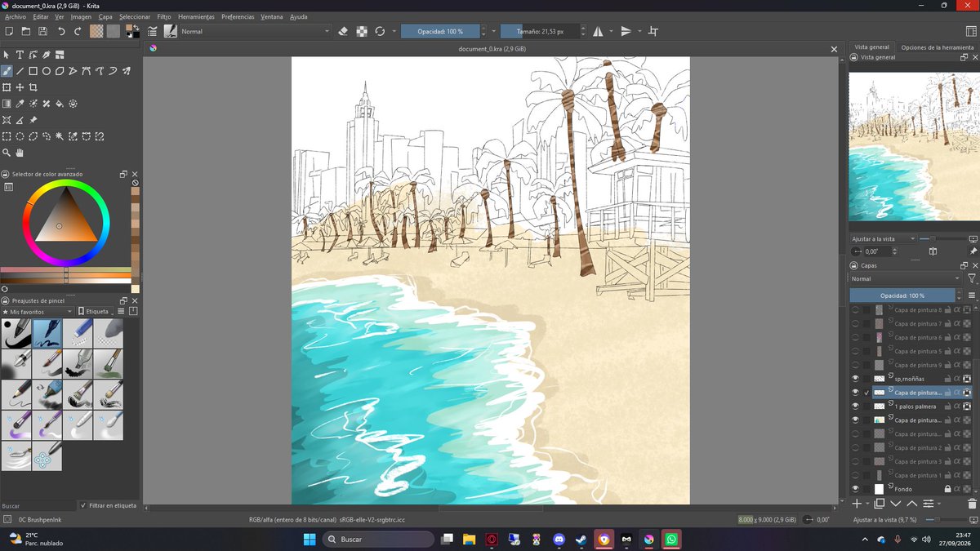
Task: Select the Move tool in toolbox
Action: pos(20,87)
